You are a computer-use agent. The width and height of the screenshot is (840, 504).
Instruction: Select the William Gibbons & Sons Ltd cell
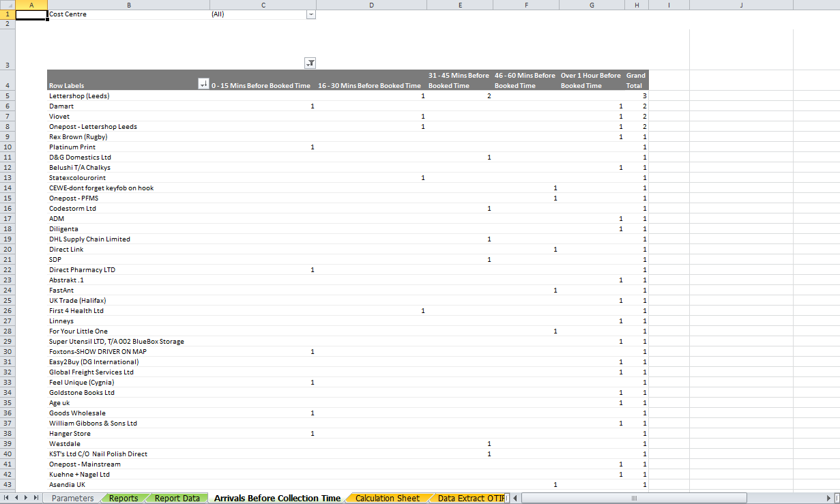pos(128,424)
